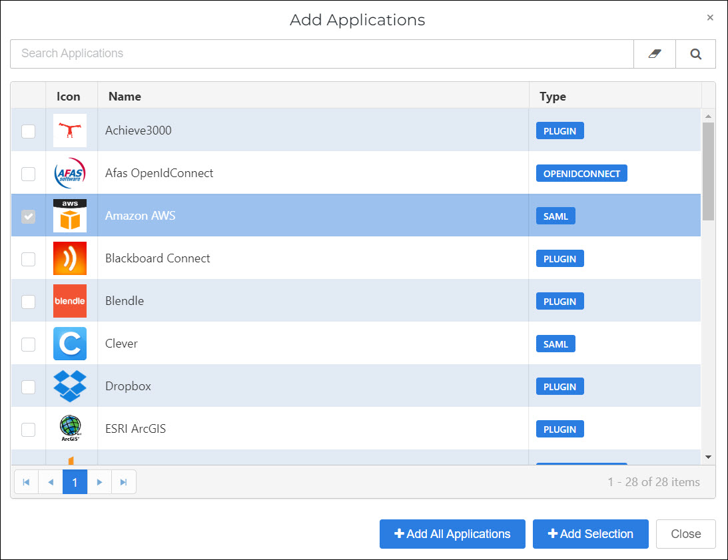
Task: Click the scroll up arrow of the list
Action: point(708,116)
